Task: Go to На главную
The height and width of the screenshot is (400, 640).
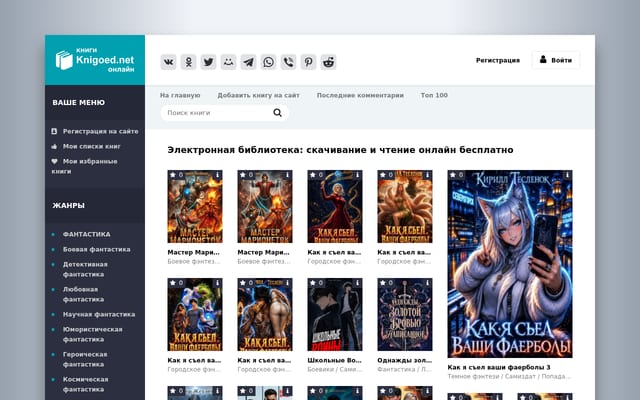Action: pyautogui.click(x=180, y=95)
